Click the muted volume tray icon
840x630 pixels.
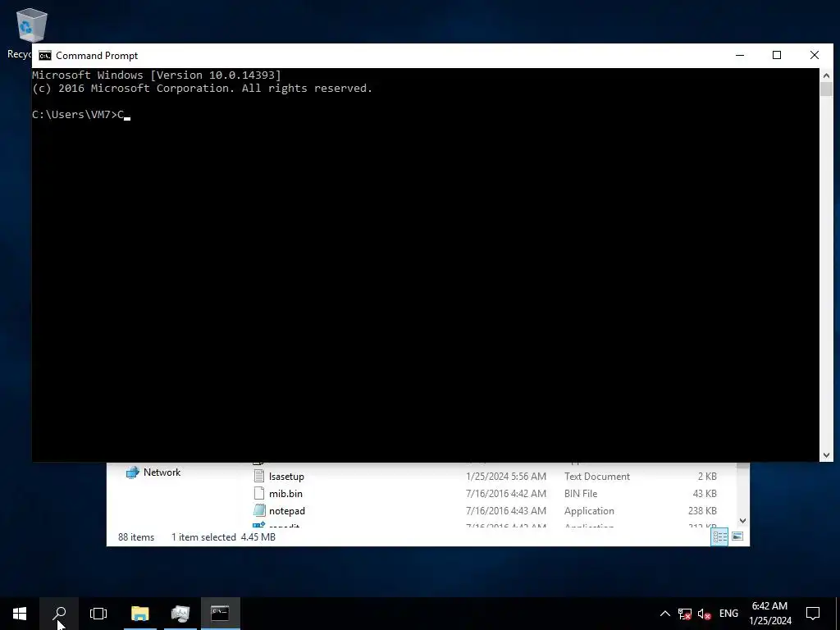pos(705,614)
